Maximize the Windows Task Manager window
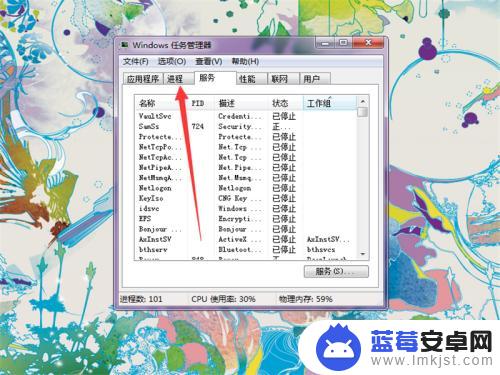The height and width of the screenshot is (375, 500). (343, 43)
